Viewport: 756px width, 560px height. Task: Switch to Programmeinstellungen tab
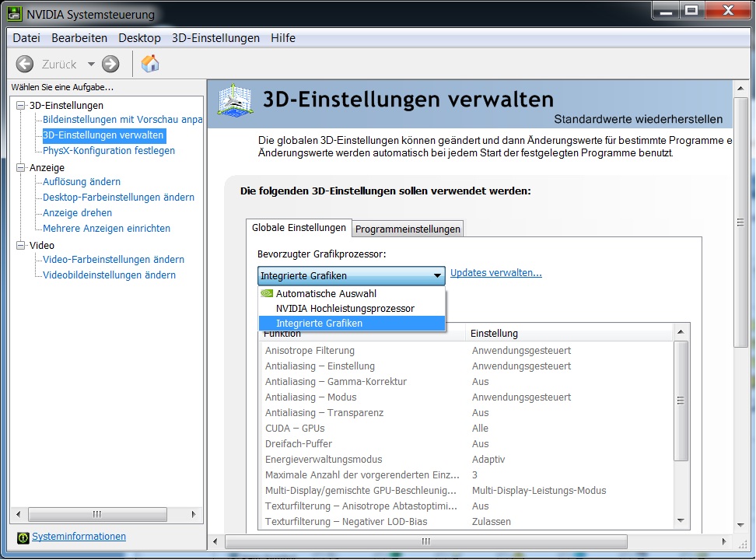point(408,229)
